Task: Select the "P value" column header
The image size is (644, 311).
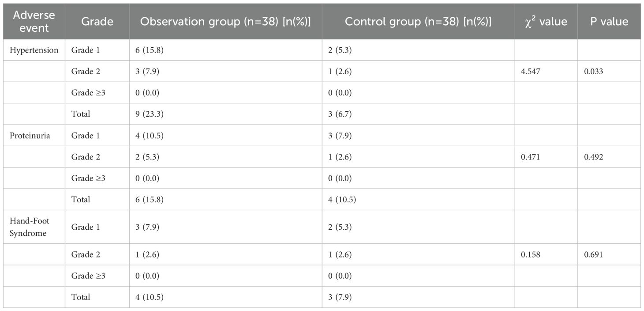Action: click(609, 21)
